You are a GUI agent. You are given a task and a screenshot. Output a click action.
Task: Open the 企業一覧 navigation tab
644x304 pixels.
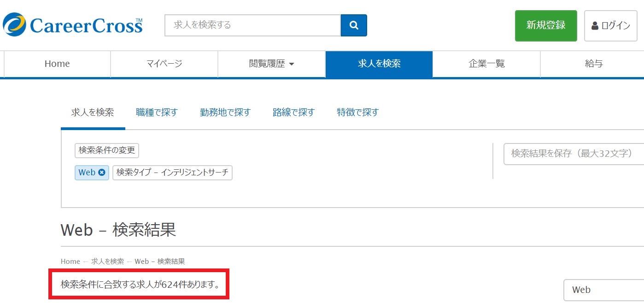tap(486, 64)
